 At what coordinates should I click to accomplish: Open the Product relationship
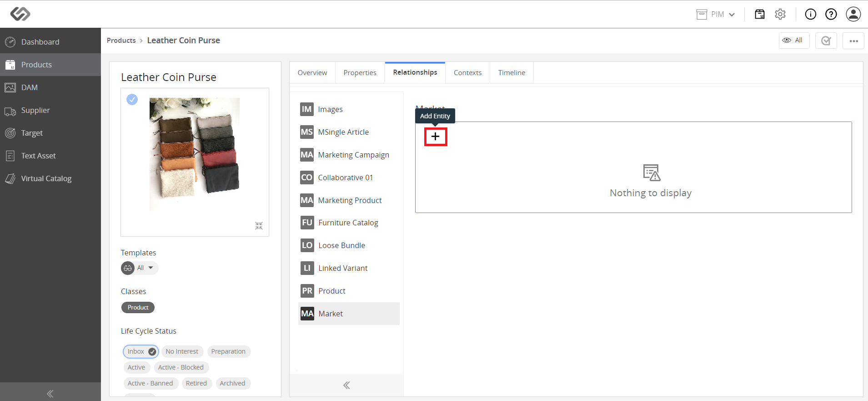tap(349, 291)
